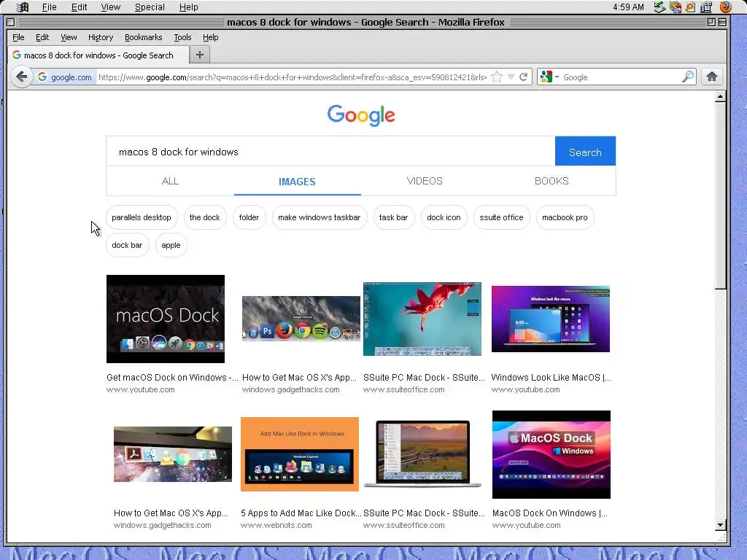Click the scrollbar down arrow

point(720,525)
